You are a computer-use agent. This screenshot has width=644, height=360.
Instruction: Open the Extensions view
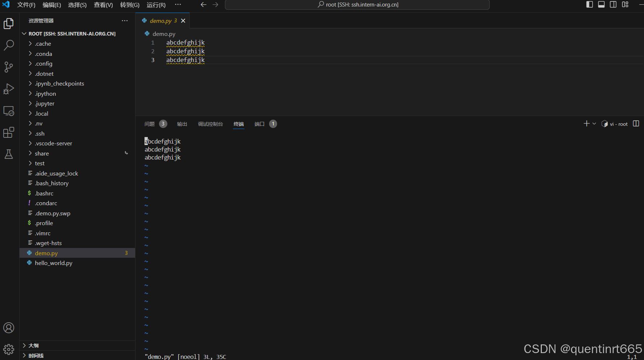[9, 132]
